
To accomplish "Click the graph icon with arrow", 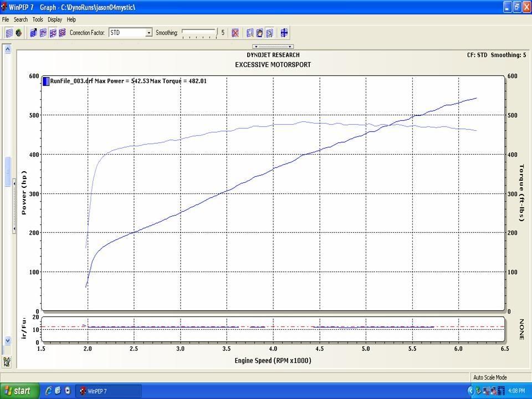I will pos(33,33).
